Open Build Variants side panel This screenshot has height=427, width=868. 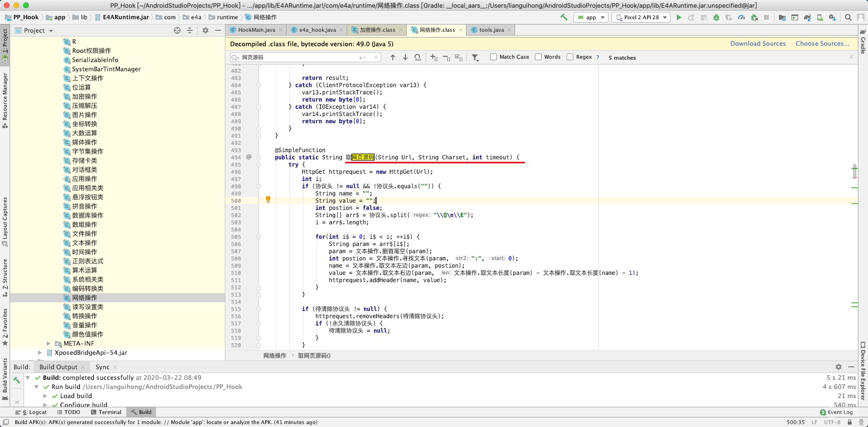5,379
